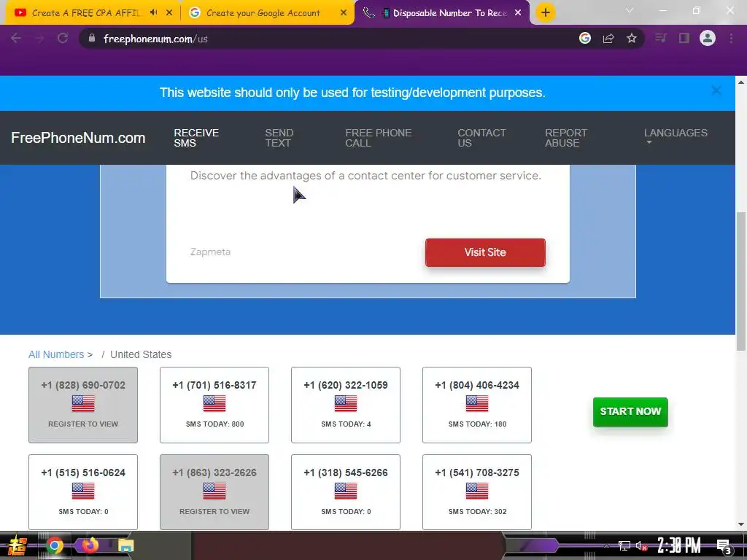This screenshot has width=747, height=560.
Task: Open number +1 (515) 516-0624 card
Action: click(83, 492)
